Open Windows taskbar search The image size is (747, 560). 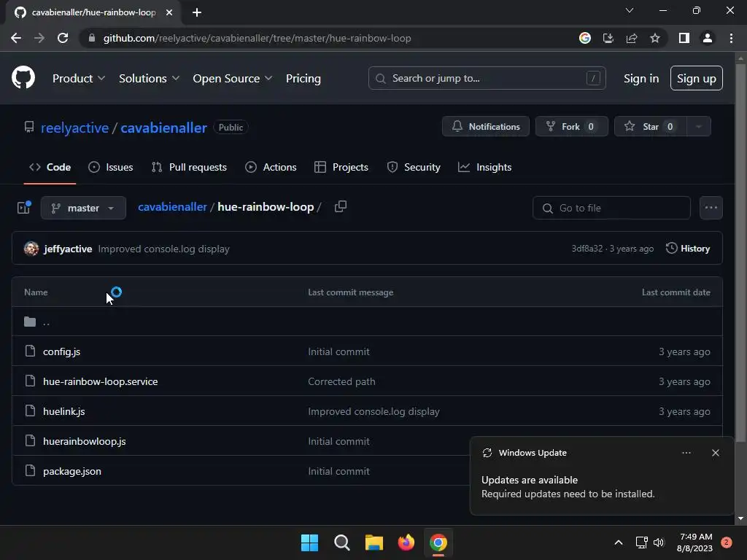click(x=342, y=542)
